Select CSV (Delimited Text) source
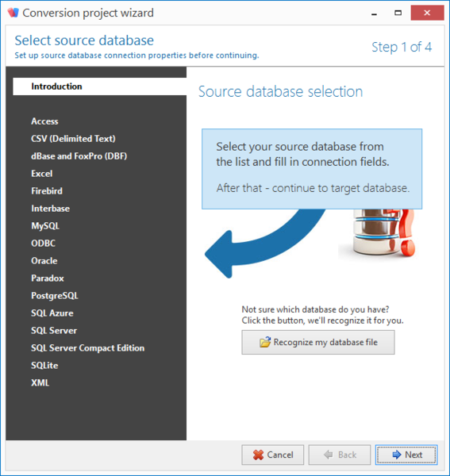The image size is (450, 476). (73, 139)
